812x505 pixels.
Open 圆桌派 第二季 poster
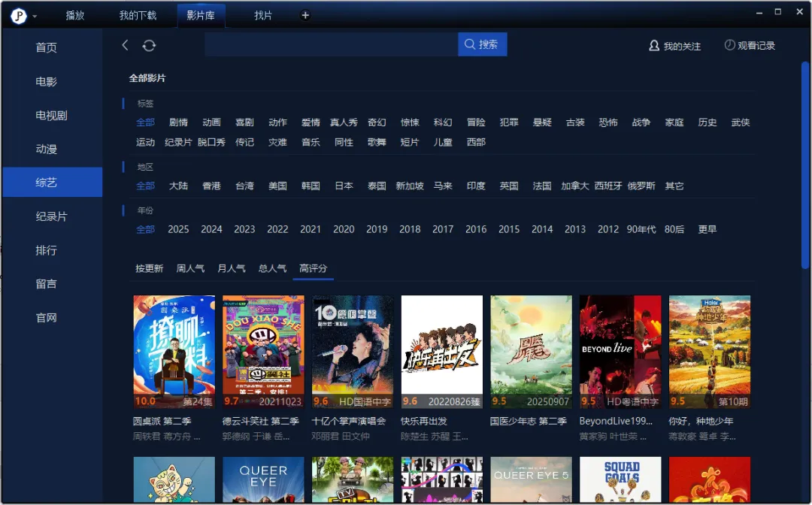(x=174, y=352)
